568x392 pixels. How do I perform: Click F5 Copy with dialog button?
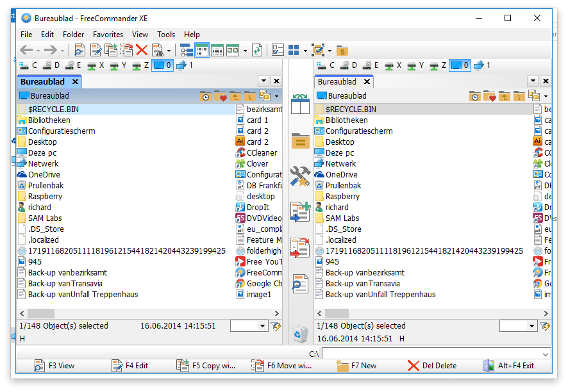(206, 366)
